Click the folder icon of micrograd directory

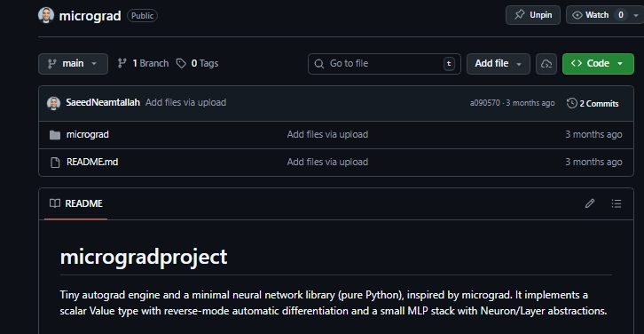tap(55, 135)
